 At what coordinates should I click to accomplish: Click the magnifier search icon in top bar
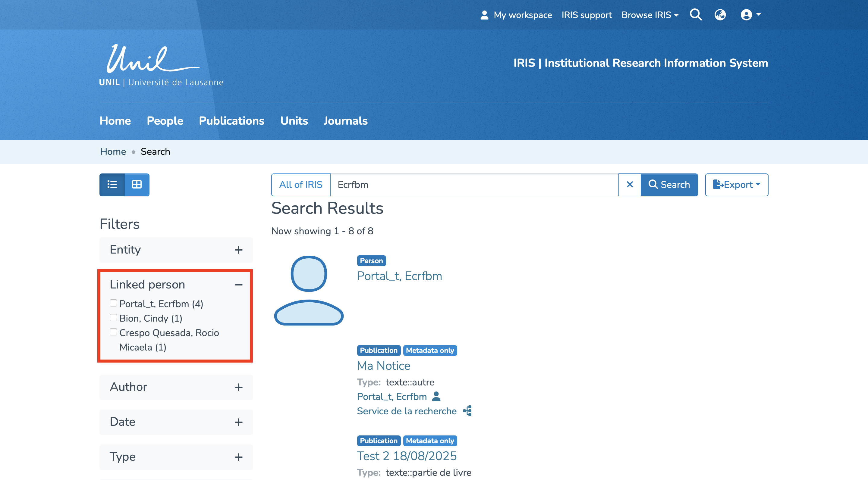click(696, 15)
